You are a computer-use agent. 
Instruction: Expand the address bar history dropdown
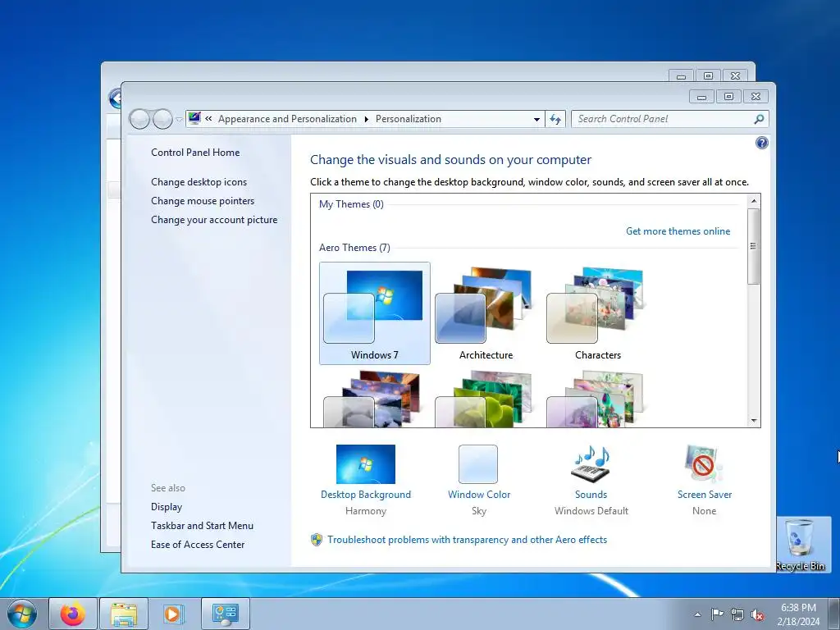[536, 120]
